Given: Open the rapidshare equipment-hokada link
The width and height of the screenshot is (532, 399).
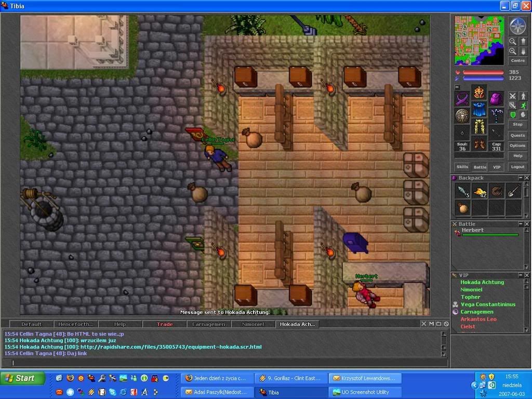Looking at the screenshot, I should 171,347.
